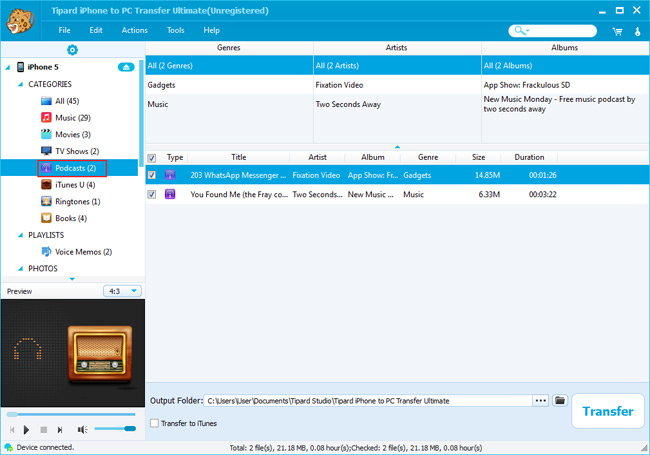
Task: Click the podcast icon of You Found Me row
Action: [x=170, y=194]
